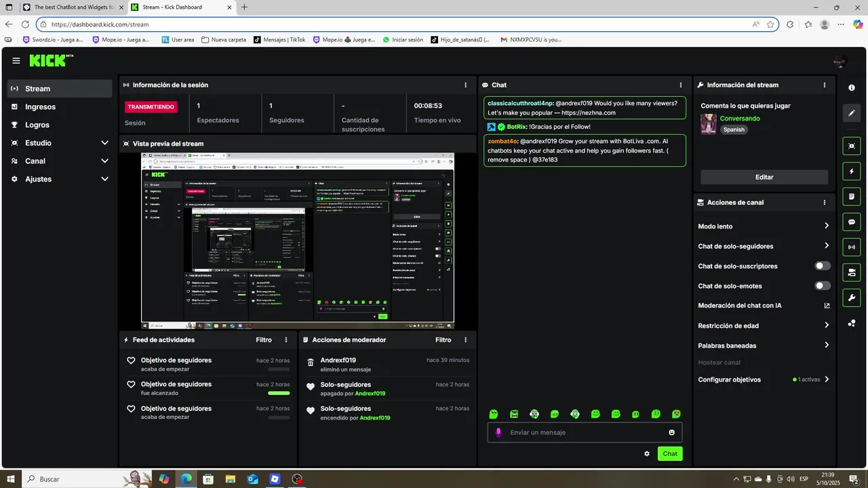Image resolution: width=868 pixels, height=488 pixels.
Task: Go to Ingresos in left sidebar
Action: coord(60,107)
